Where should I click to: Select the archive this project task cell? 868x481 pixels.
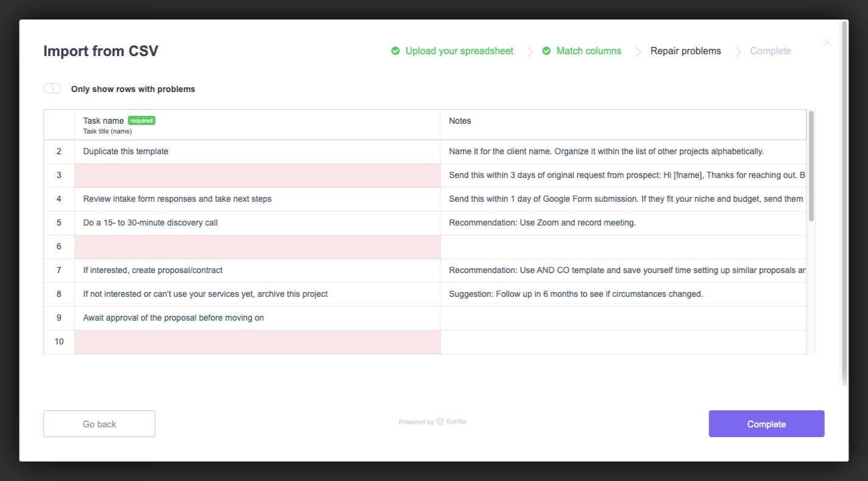257,294
